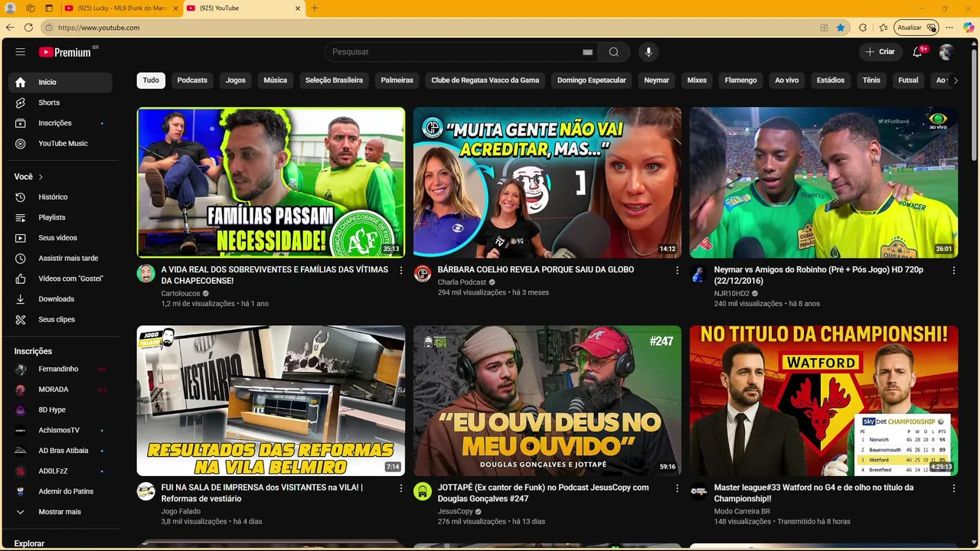Open the Charla Podcast channel avatar
The image size is (980, 551).
(423, 274)
